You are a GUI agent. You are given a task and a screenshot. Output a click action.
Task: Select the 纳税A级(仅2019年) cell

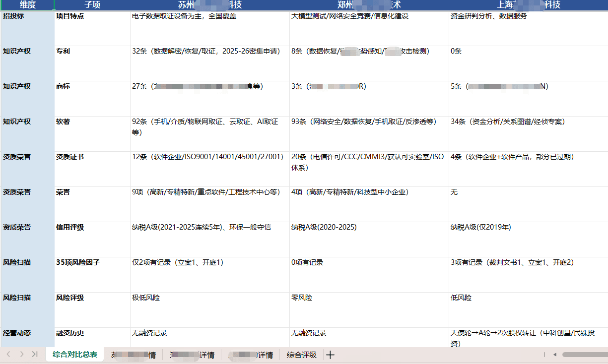(529, 240)
